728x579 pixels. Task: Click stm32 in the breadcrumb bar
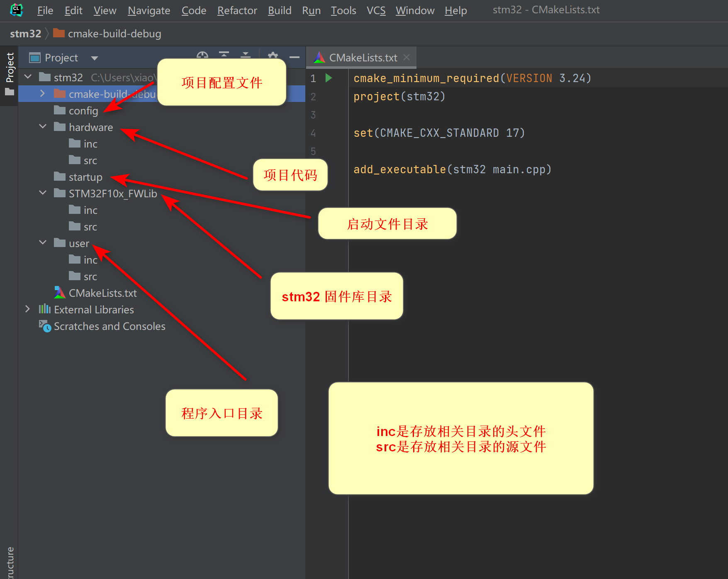tap(25, 34)
